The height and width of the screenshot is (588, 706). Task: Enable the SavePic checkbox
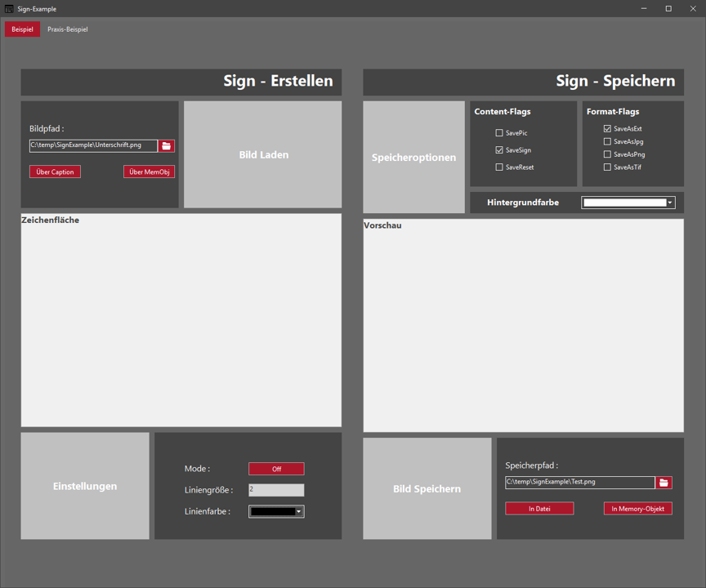click(499, 133)
